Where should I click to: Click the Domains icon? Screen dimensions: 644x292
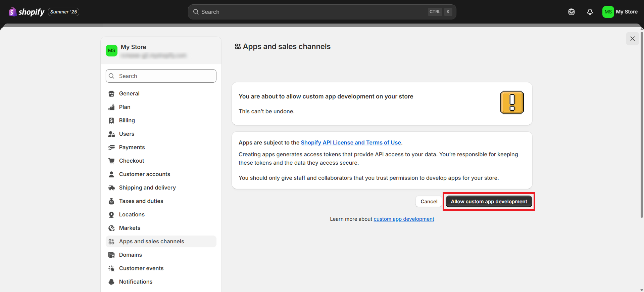111,255
